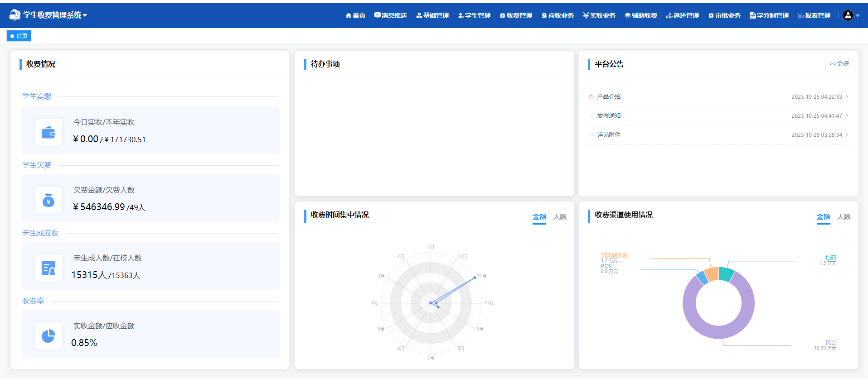Open 消息推送 menu
This screenshot has height=379, width=868.
[x=391, y=15]
